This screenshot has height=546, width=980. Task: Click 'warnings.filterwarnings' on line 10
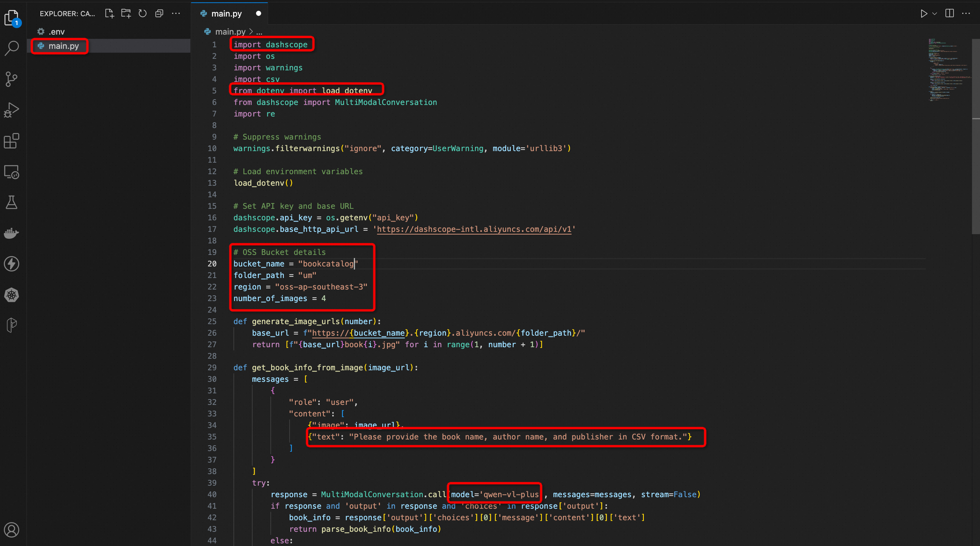coord(287,148)
